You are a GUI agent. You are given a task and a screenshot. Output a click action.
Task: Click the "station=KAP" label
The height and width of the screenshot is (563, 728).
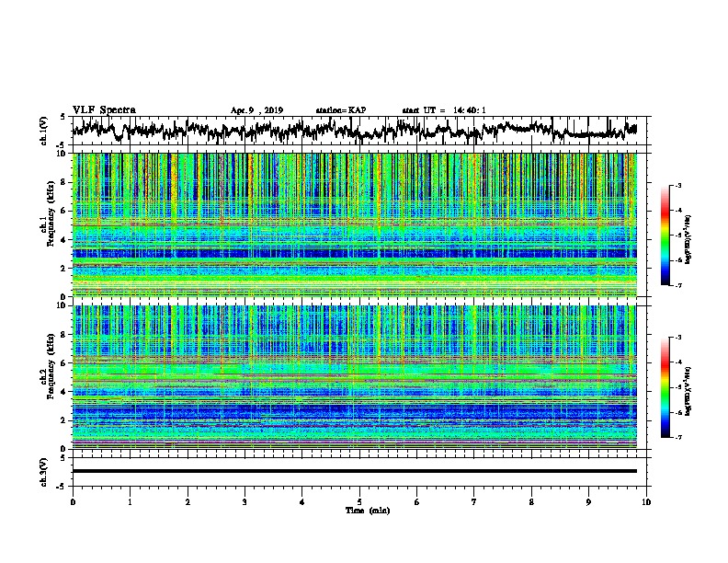341,110
